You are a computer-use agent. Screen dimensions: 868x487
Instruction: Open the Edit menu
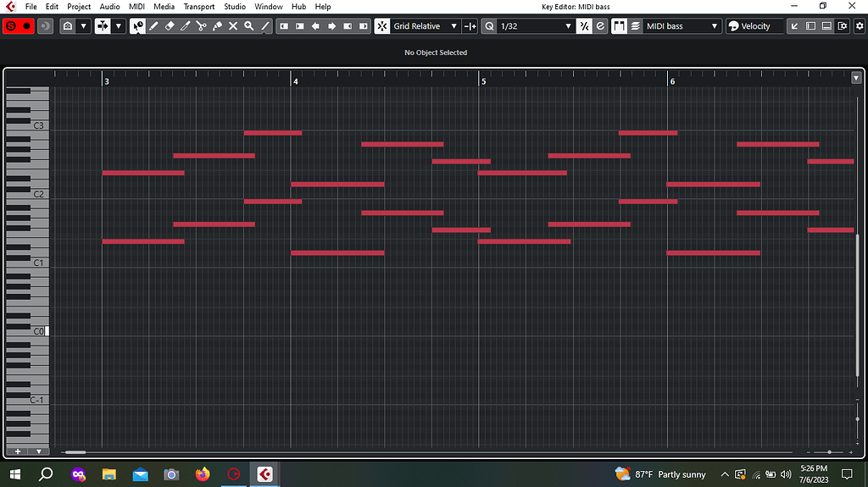pyautogui.click(x=52, y=7)
